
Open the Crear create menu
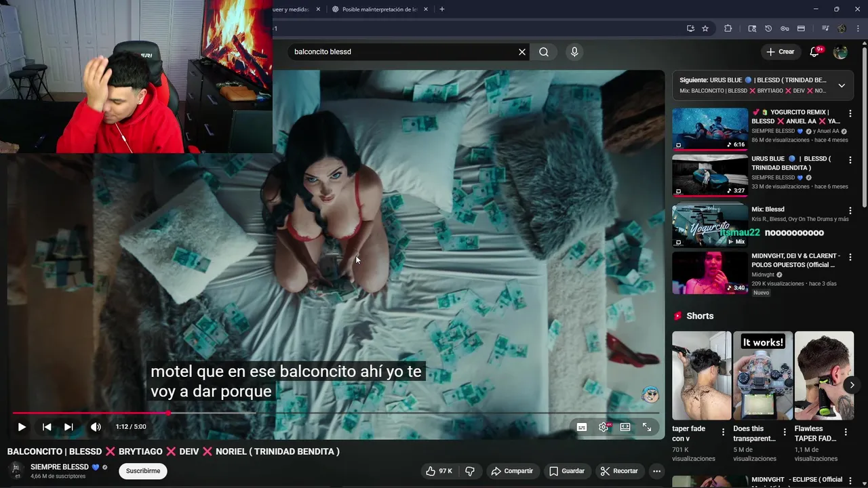click(780, 52)
